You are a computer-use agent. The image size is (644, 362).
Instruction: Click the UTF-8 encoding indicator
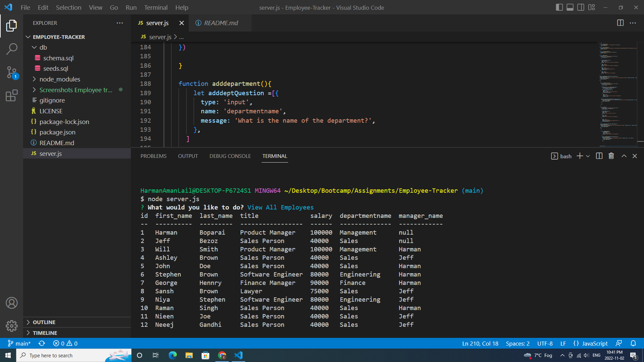[544, 343]
